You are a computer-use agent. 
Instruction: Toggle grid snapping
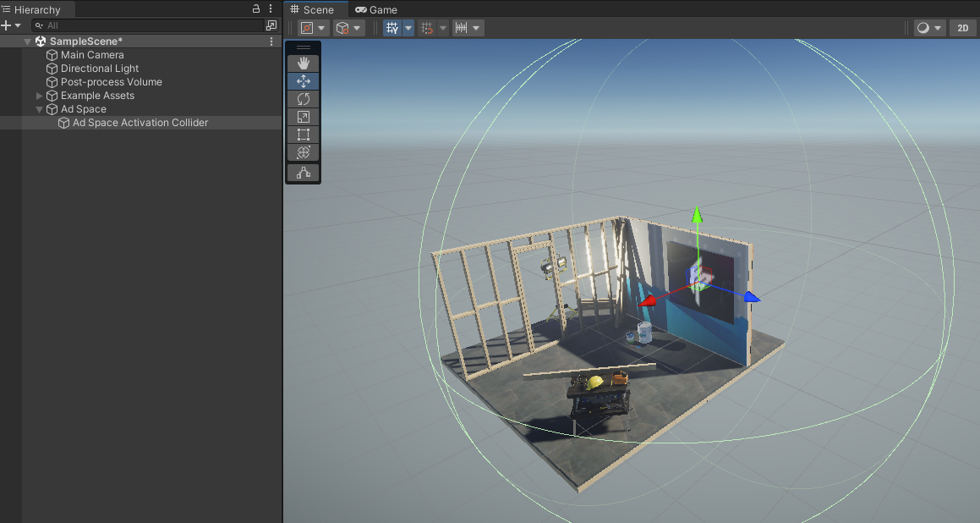click(427, 28)
